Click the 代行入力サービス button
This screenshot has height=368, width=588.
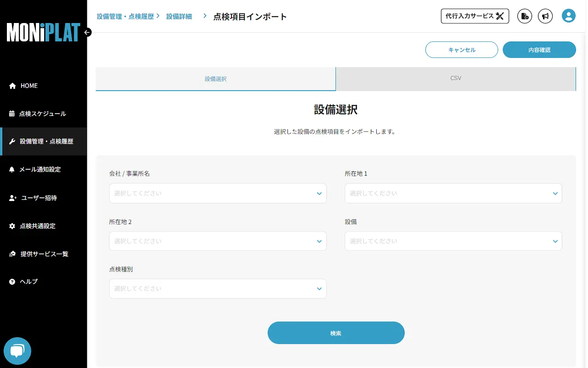[x=475, y=16]
